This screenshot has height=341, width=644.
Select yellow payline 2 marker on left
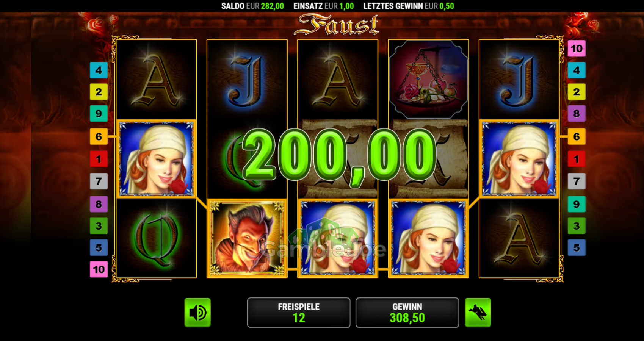pyautogui.click(x=99, y=92)
